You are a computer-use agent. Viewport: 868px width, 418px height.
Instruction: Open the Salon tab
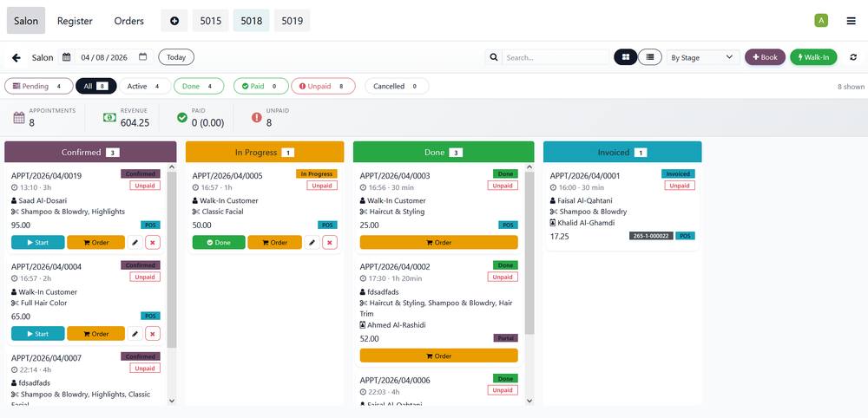(x=26, y=21)
